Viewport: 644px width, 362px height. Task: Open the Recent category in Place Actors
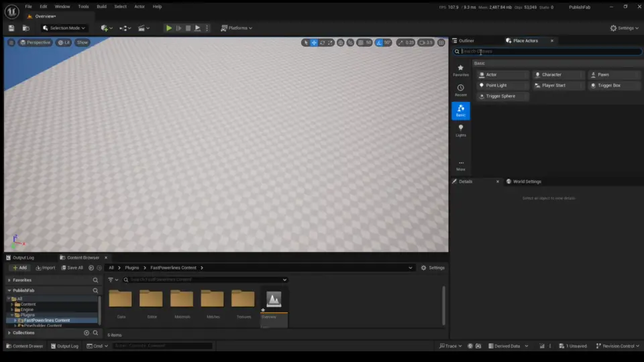pos(460,90)
